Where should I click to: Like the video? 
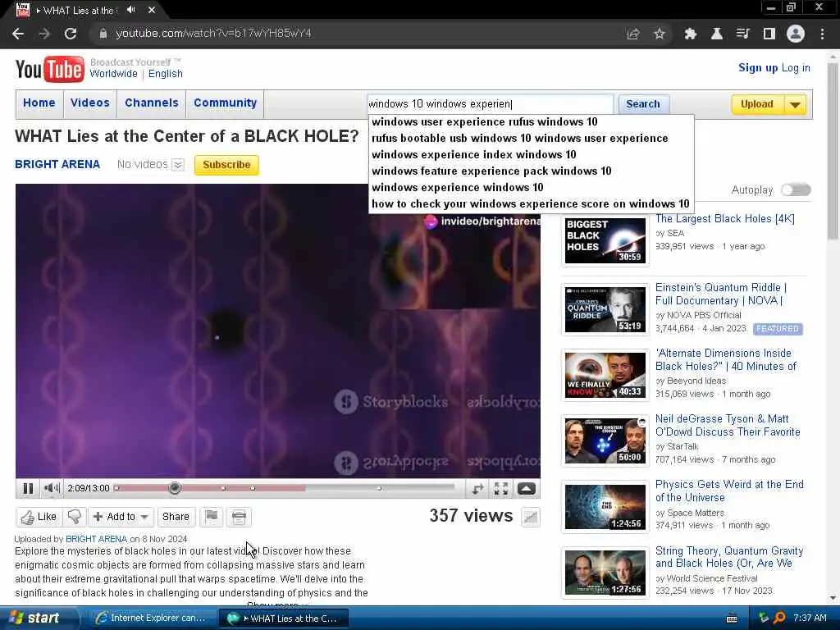pos(39,517)
